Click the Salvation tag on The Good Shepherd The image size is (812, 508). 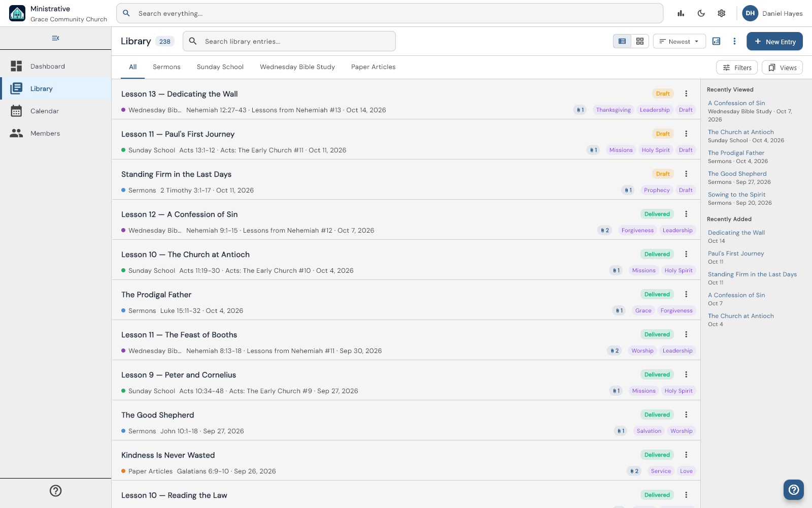click(x=649, y=431)
